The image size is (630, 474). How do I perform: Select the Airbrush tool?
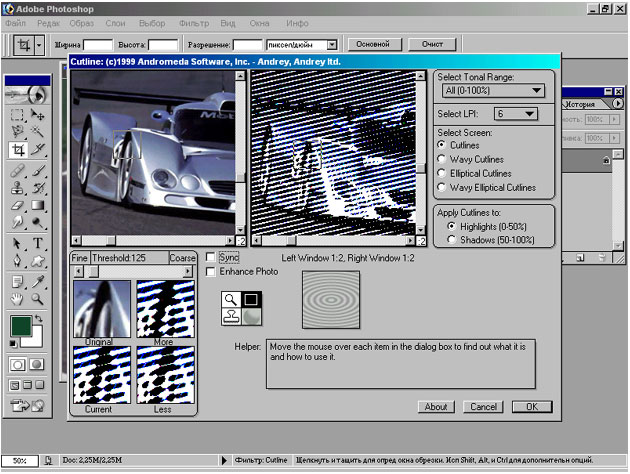[x=17, y=171]
